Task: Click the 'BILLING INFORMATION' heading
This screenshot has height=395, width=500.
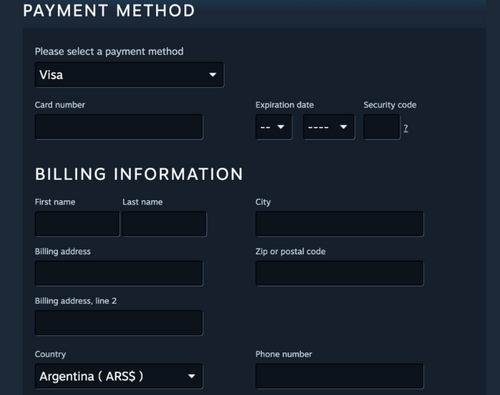Action: (x=139, y=174)
